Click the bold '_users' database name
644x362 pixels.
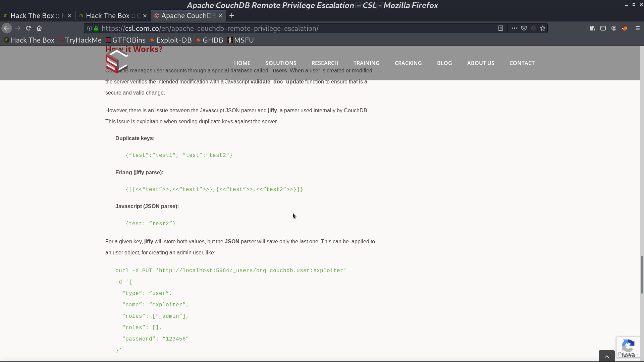278,71
